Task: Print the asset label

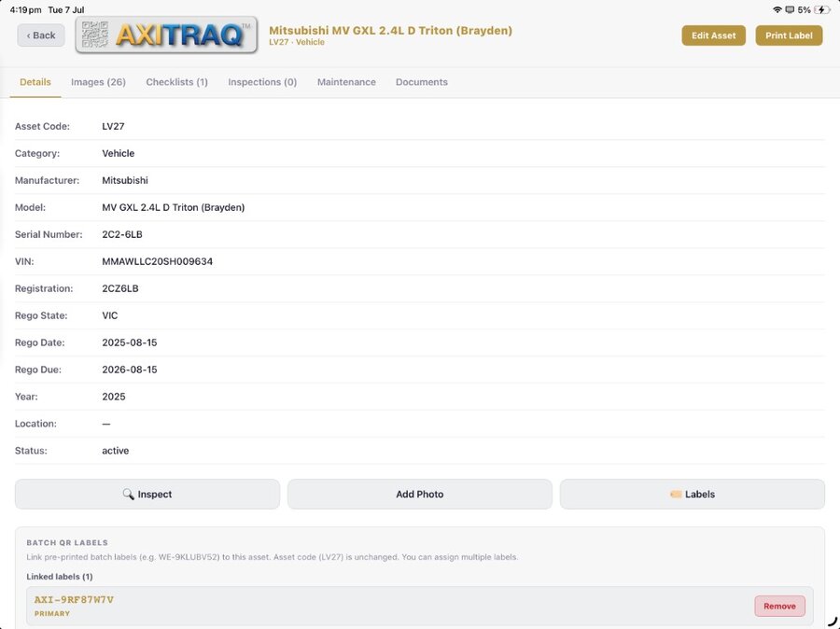Action: [789, 35]
